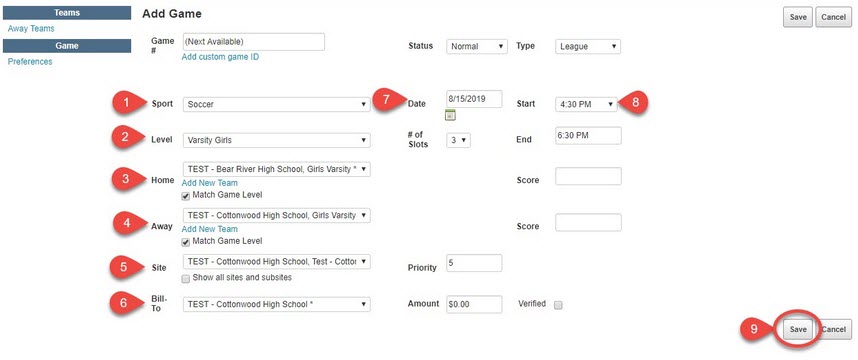Click the End time field

click(588, 135)
